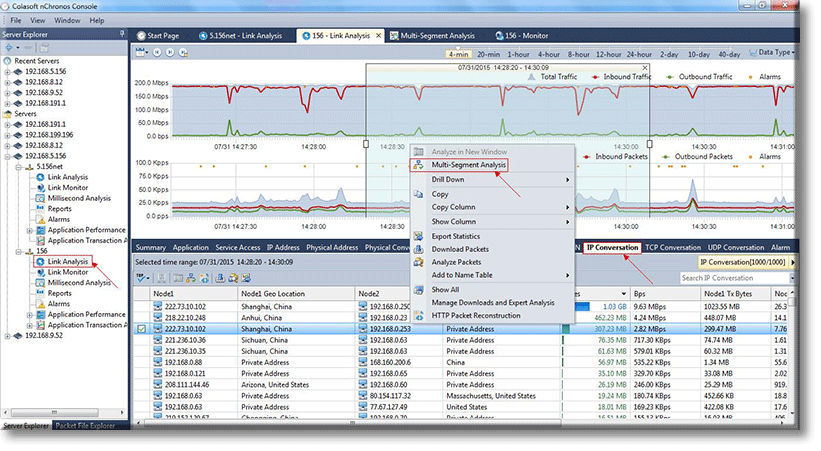
Task: Switch to the TCP Conversation tab
Action: 672,247
